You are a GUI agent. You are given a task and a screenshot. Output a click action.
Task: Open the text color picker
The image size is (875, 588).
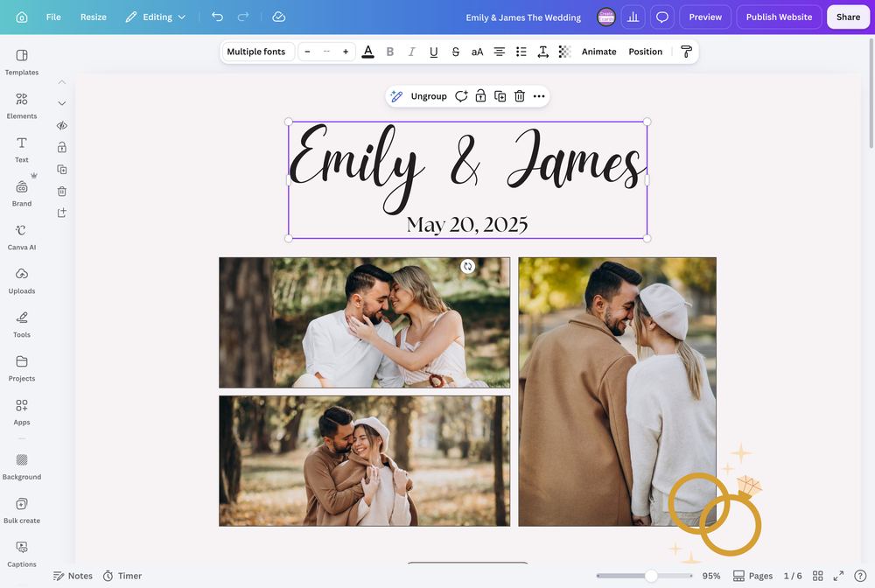367,52
